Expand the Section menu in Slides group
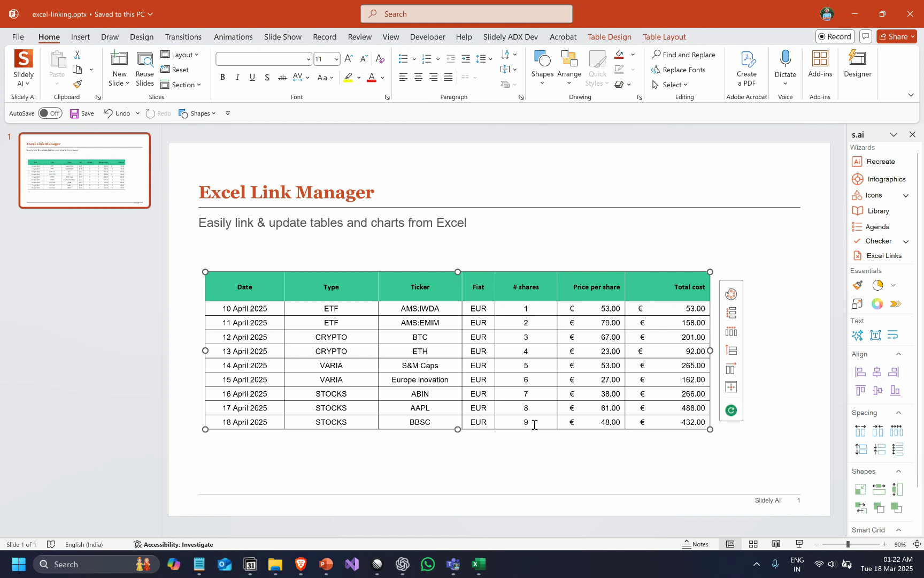Viewport: 924px width, 578px height. (181, 84)
